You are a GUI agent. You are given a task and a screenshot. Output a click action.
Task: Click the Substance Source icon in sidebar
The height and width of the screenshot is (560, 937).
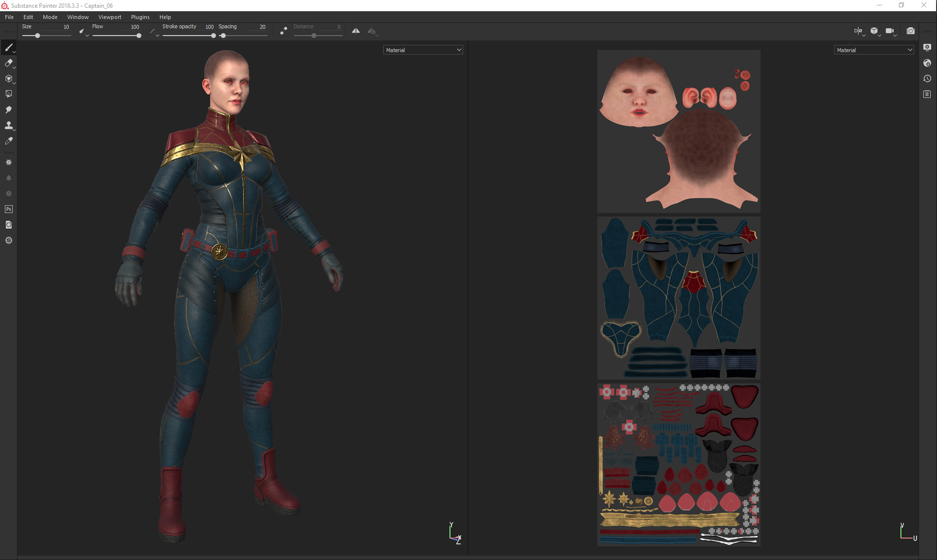(x=8, y=162)
